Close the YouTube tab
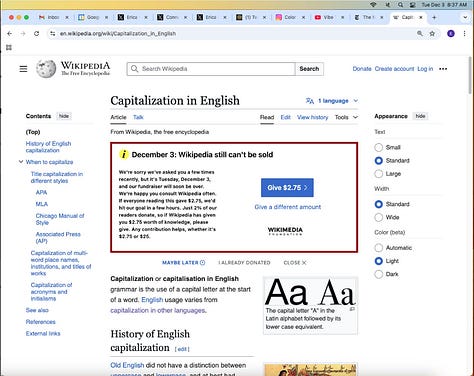Image resolution: width=474 pixels, height=376 pixels. coord(342,17)
